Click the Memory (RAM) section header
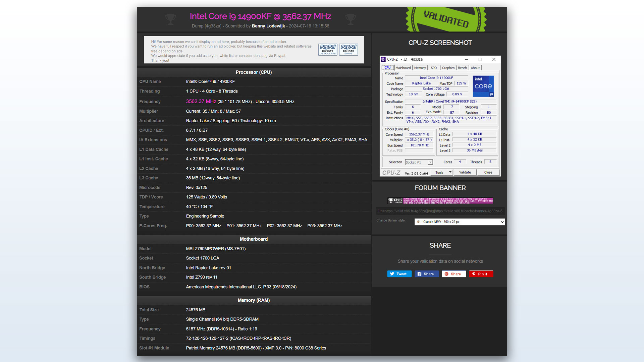The width and height of the screenshot is (644, 362). point(254,300)
